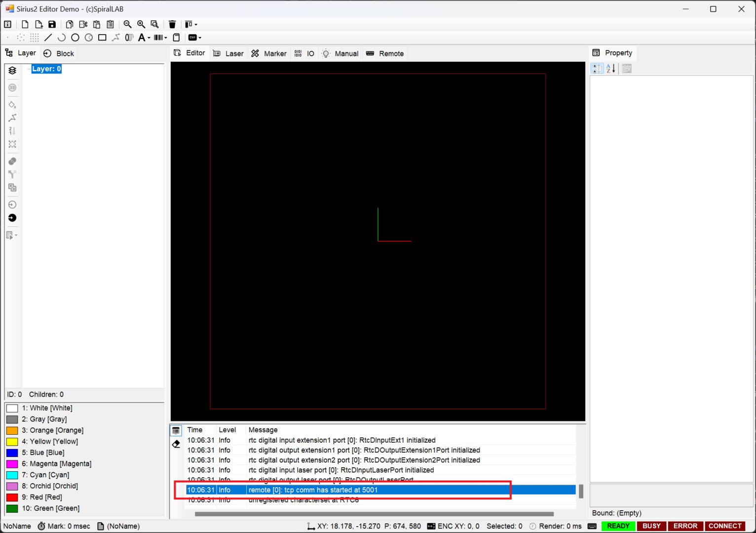
Task: Switch to the Laser tab
Action: point(228,53)
